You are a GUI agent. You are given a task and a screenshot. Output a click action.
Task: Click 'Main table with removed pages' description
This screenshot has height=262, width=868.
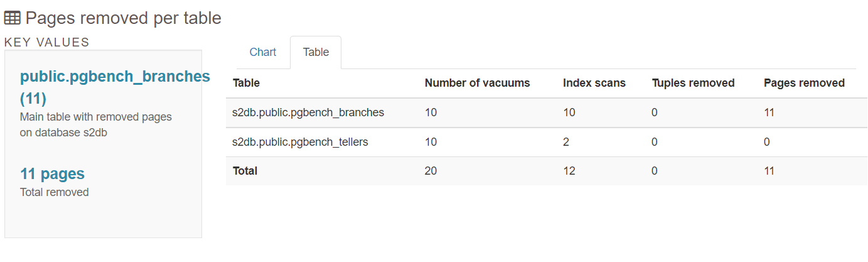tap(96, 117)
